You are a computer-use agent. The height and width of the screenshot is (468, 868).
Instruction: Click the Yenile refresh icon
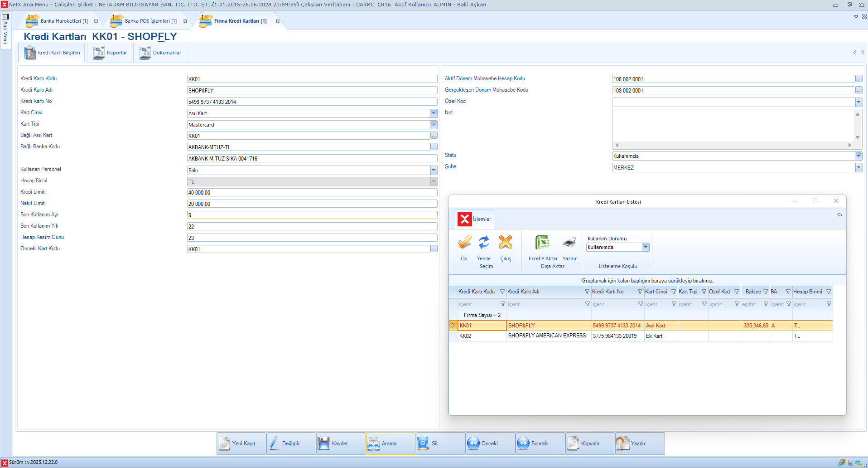point(484,243)
